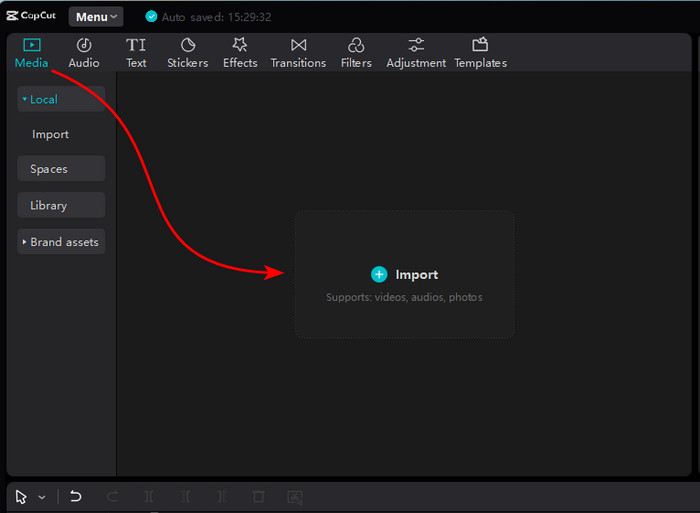Open the Transitions panel icon

298,45
